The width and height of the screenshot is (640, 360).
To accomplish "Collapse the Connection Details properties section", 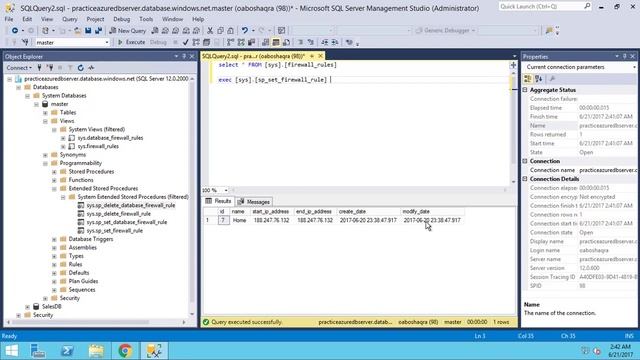I will click(x=525, y=179).
